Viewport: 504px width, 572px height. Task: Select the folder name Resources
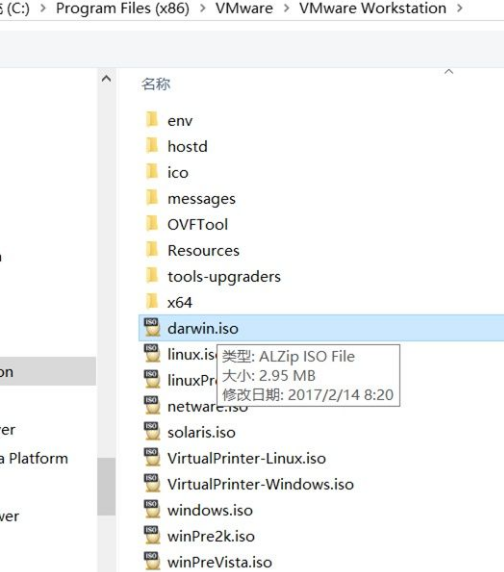click(x=203, y=251)
